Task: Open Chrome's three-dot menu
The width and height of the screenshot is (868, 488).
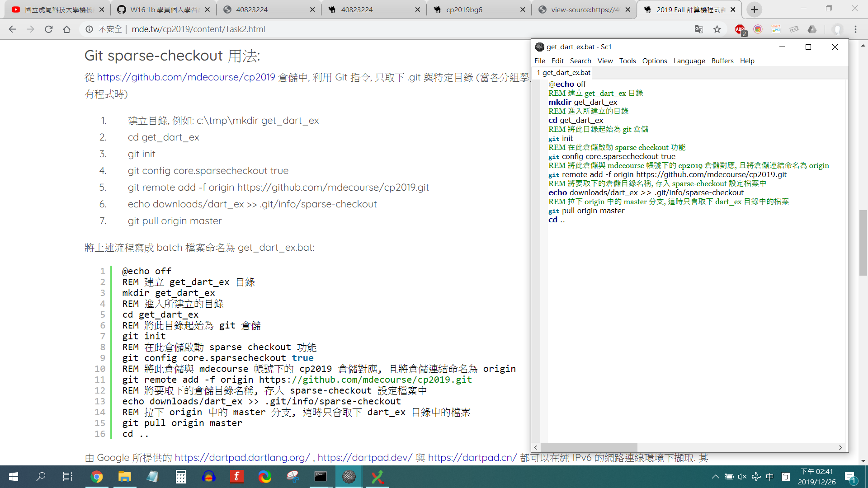Action: (855, 29)
